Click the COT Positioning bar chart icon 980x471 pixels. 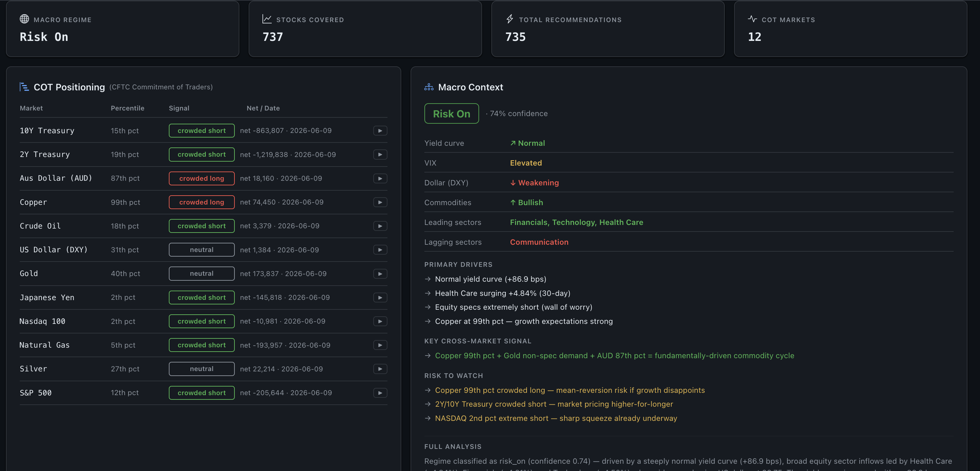coord(24,87)
